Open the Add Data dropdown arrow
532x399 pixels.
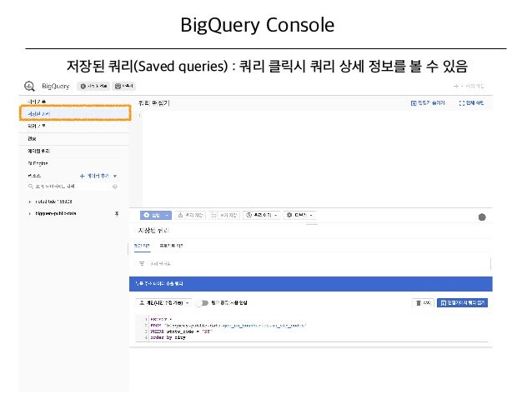pyautogui.click(x=115, y=176)
